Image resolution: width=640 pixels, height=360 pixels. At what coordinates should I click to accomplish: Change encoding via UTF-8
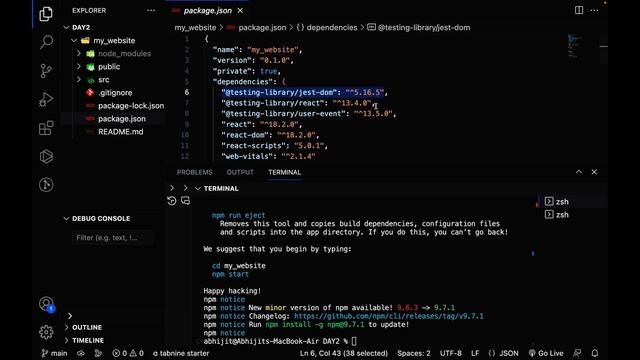click(451, 353)
